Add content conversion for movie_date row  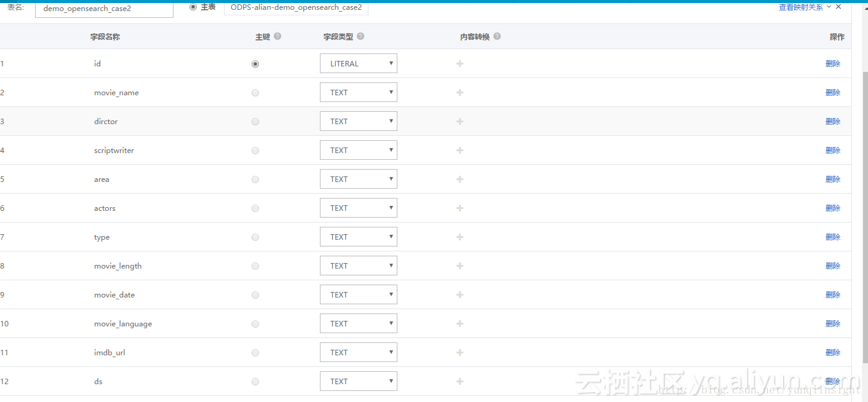pos(460,295)
